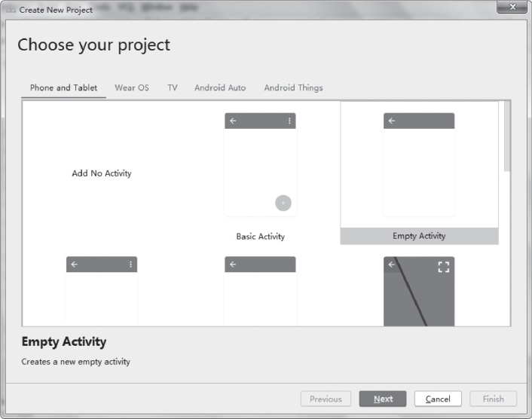Click the Empty Activity label bar
Viewport: 532px width, 419px height.
tap(420, 236)
